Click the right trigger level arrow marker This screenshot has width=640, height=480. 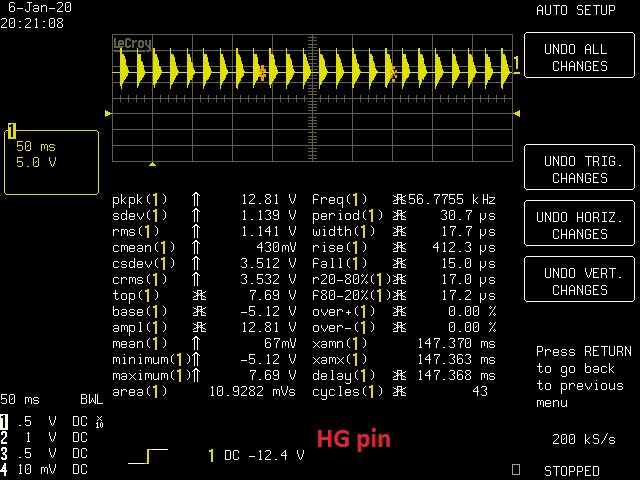point(517,113)
